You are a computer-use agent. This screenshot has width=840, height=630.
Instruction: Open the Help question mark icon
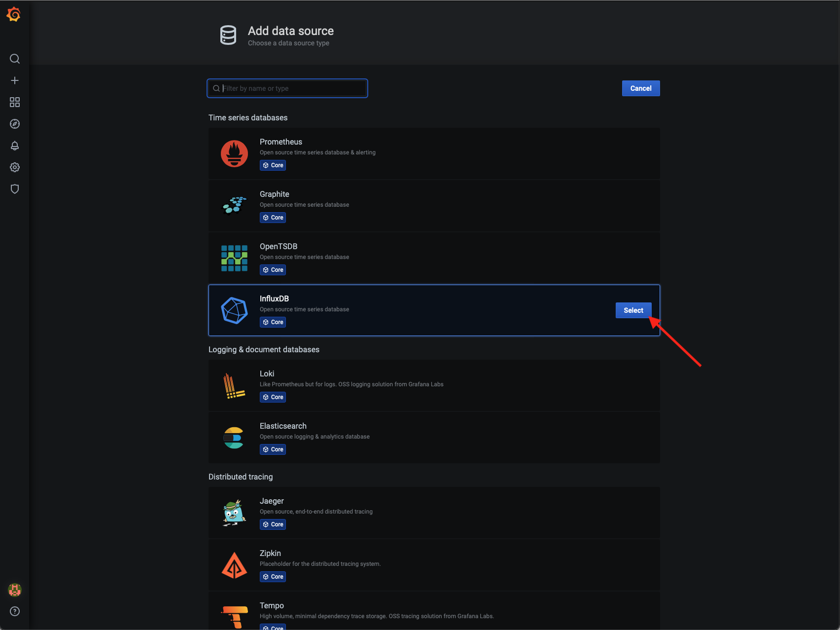tap(15, 611)
